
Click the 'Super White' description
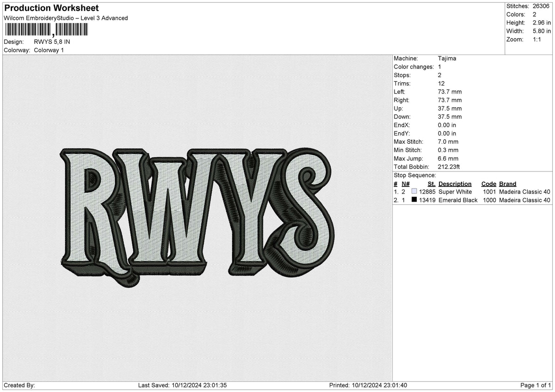tap(455, 191)
